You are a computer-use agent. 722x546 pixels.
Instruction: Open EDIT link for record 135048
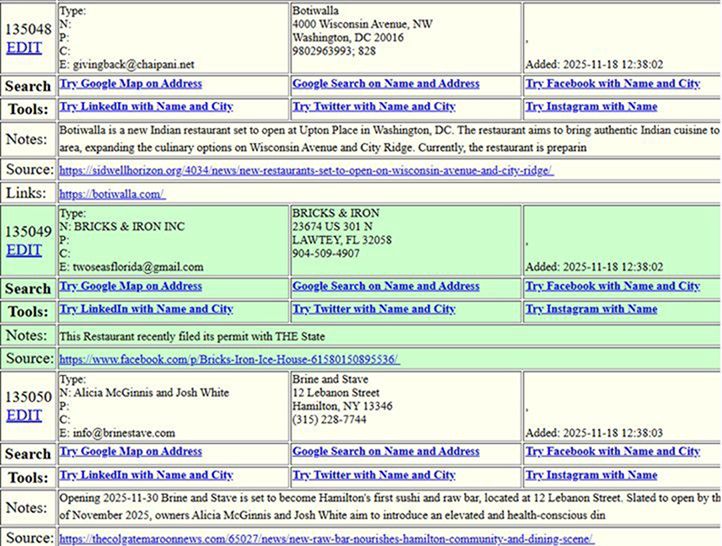[24, 48]
